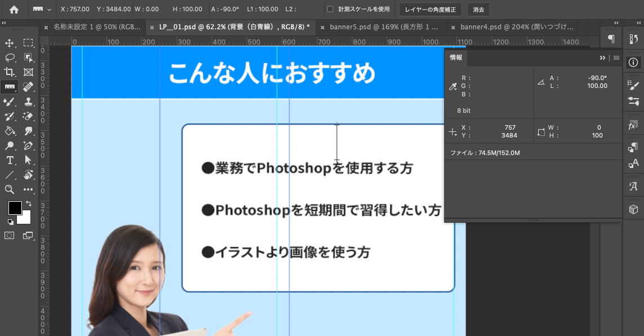Click the 消去 button
The image size is (644, 336).
478,9
